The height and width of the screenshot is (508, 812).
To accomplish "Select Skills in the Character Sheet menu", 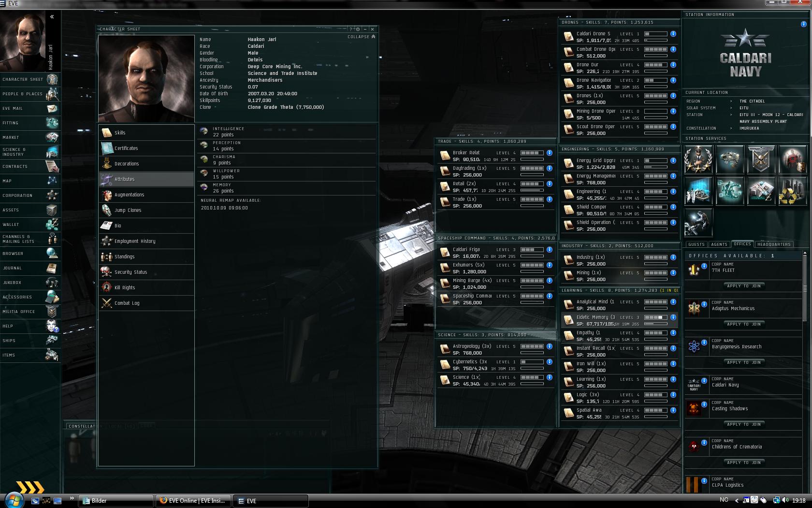I will (x=146, y=133).
